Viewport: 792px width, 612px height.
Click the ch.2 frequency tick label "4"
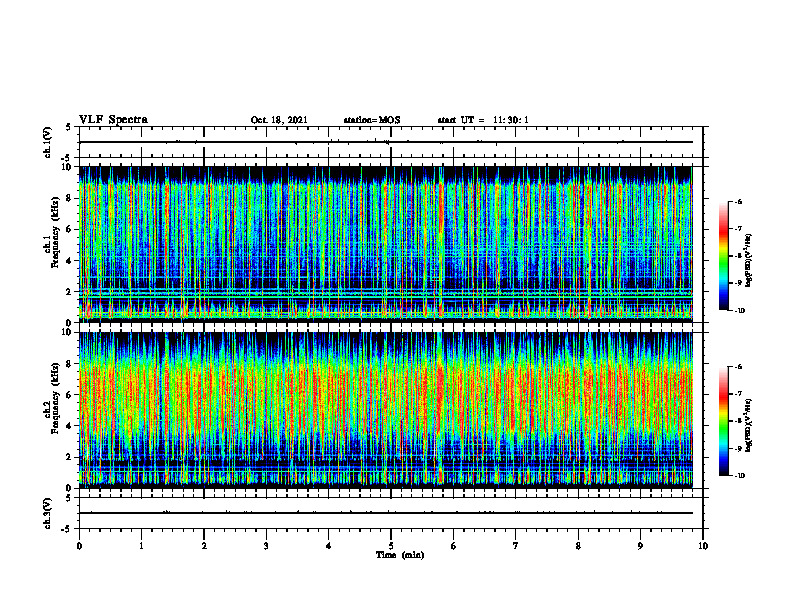click(x=70, y=426)
